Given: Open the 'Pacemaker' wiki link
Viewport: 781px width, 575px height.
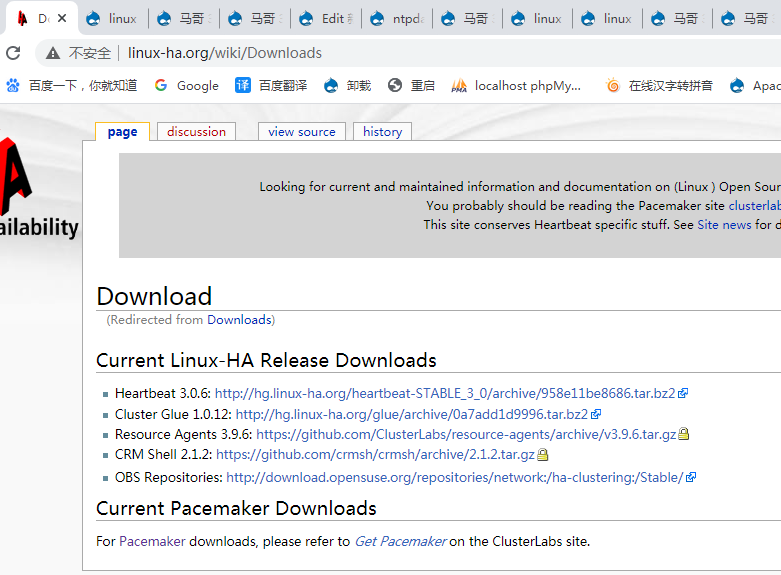Looking at the screenshot, I should coord(152,541).
